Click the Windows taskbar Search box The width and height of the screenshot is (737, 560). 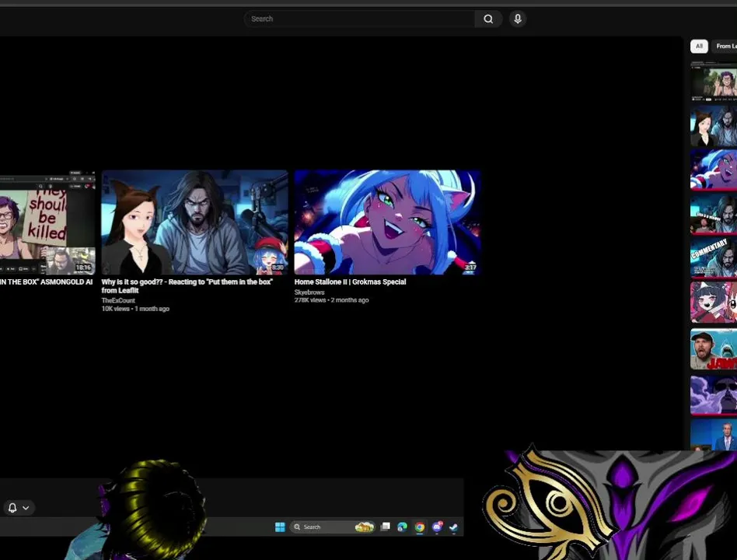333,527
